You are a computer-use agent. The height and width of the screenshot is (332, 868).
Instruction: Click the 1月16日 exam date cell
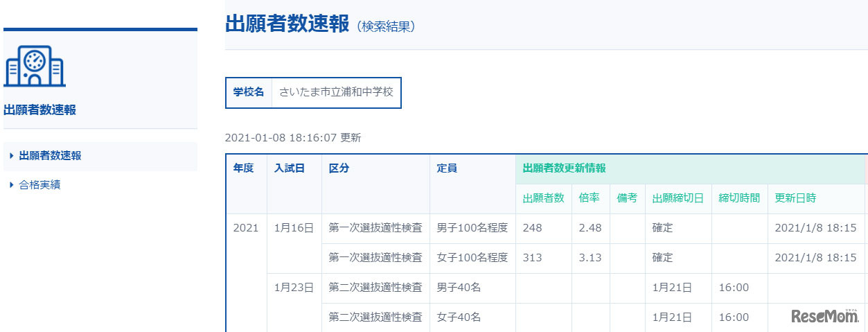[x=294, y=228]
